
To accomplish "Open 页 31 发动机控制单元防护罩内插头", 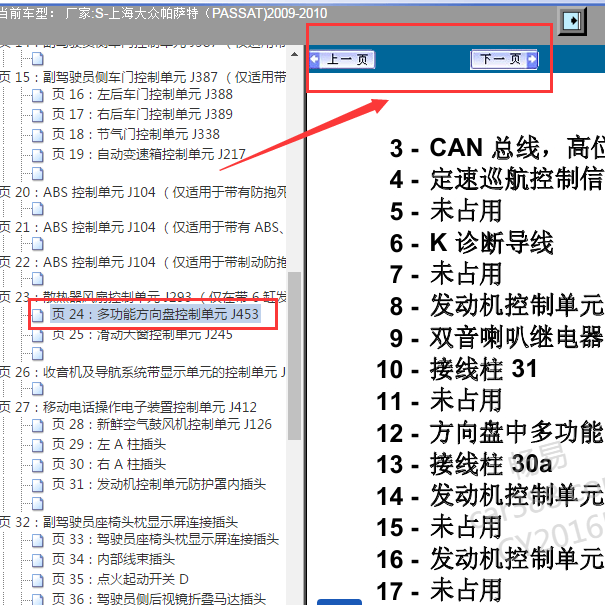I will pyautogui.click(x=159, y=484).
